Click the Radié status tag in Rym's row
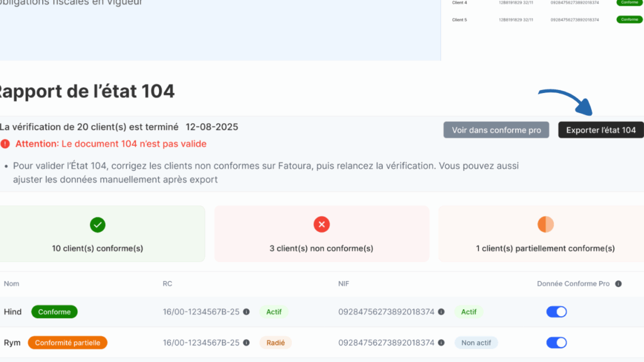This screenshot has width=644, height=362. 275,343
